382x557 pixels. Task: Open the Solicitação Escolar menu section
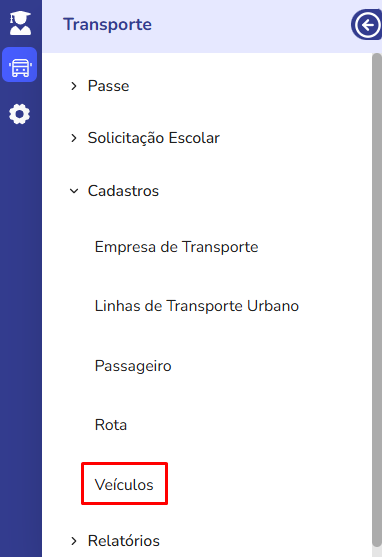(x=154, y=138)
